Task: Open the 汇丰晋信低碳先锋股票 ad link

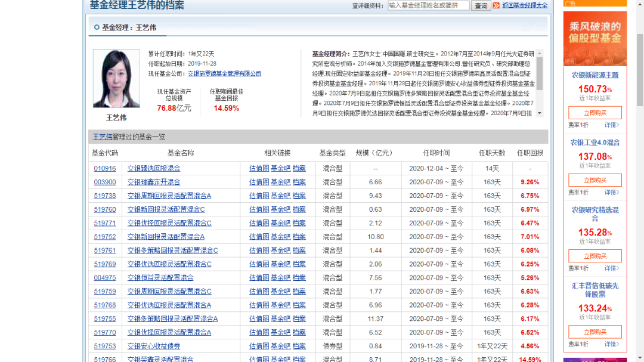Action: (595, 290)
